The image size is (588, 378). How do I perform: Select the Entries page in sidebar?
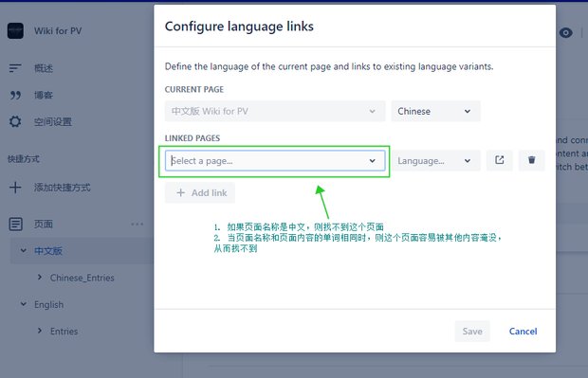[x=64, y=332]
